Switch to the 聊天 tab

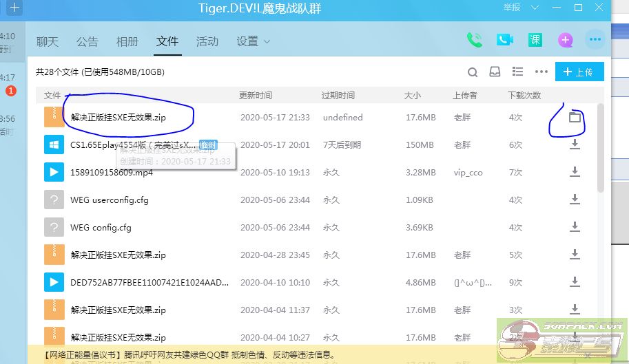tap(48, 41)
